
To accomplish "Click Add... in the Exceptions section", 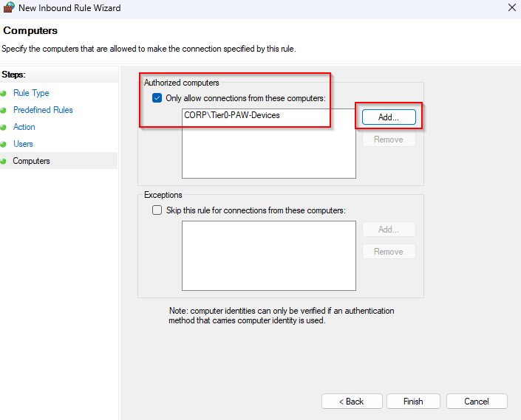I will coord(388,230).
